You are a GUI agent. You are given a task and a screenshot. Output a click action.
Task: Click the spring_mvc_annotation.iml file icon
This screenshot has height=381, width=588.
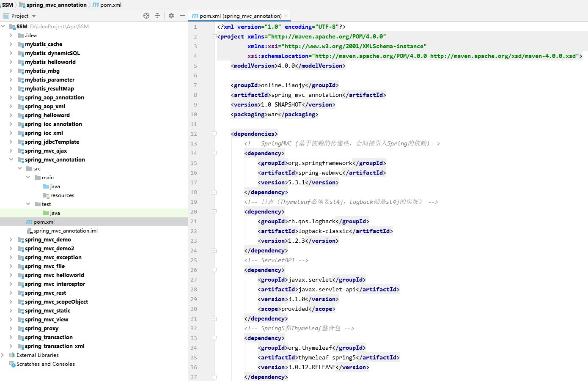tap(29, 231)
